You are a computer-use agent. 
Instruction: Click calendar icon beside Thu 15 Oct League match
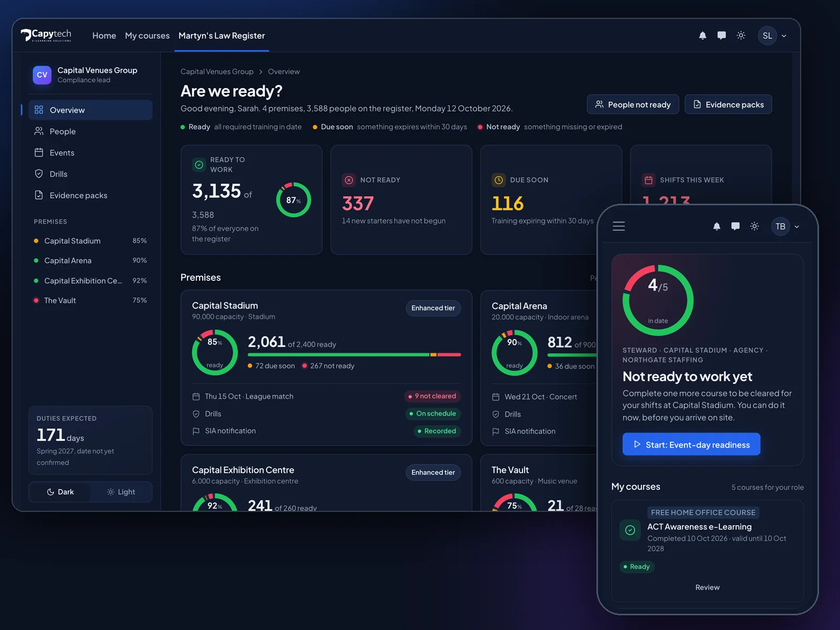(196, 396)
